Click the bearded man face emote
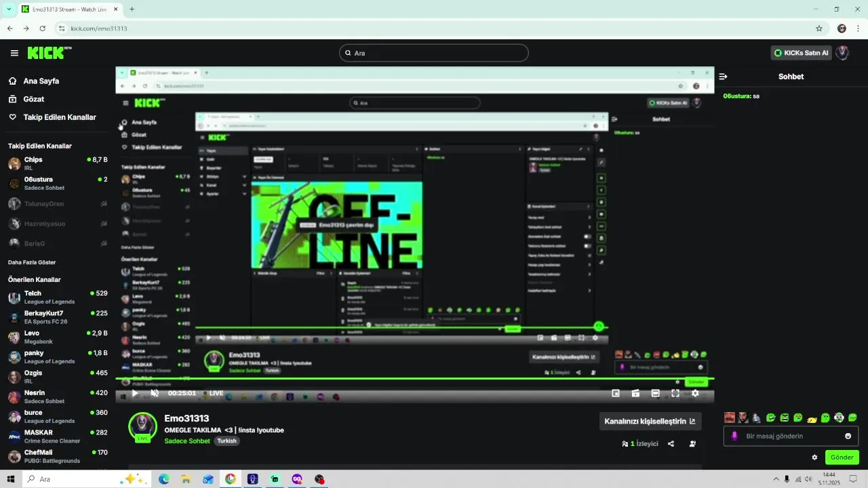 point(743,418)
